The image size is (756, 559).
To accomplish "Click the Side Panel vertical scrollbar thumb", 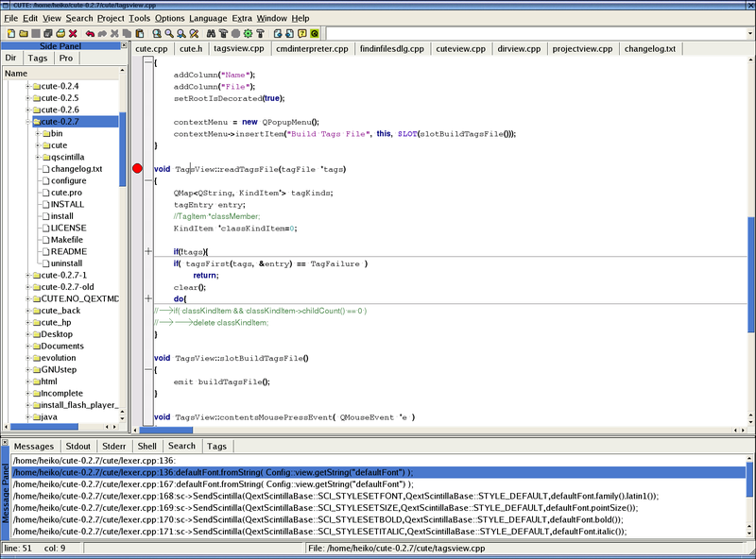I will click(123, 149).
